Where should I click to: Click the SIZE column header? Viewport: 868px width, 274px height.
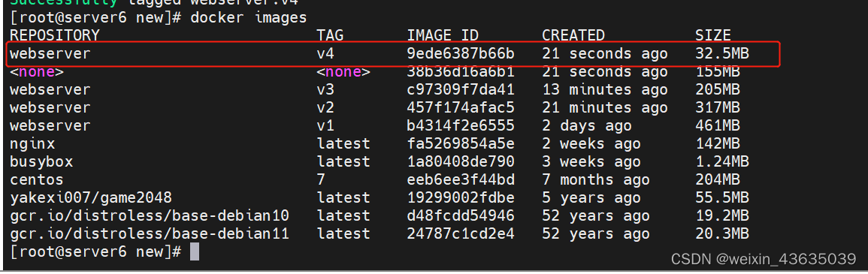pos(713,36)
